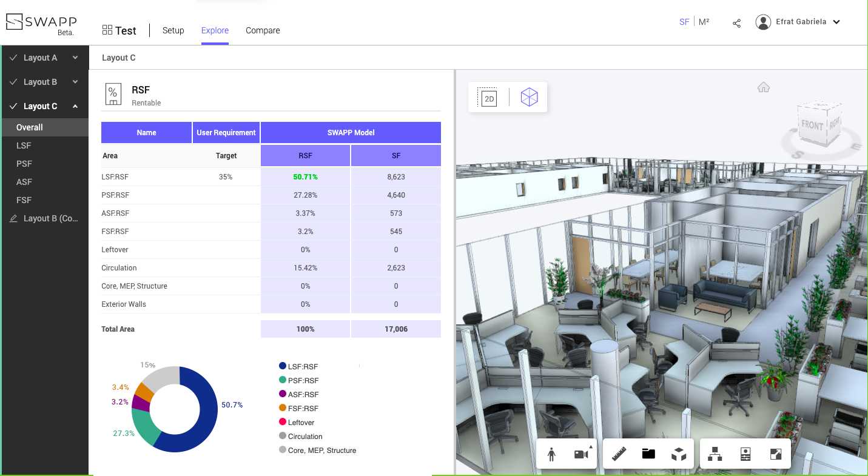Screen dimensions: 868x476
Task: Go to the Setup tab
Action: coord(173,30)
